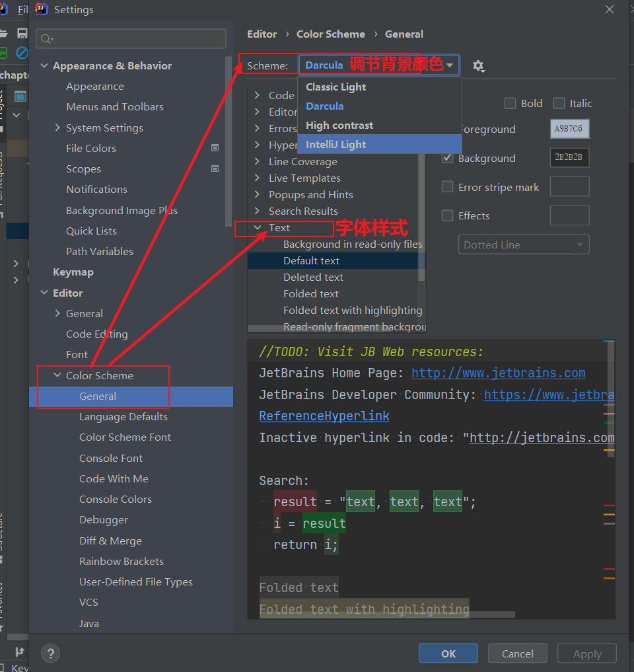This screenshot has width=634, height=672.
Task: Choose IntelliJ Light scheme option
Action: click(x=380, y=145)
